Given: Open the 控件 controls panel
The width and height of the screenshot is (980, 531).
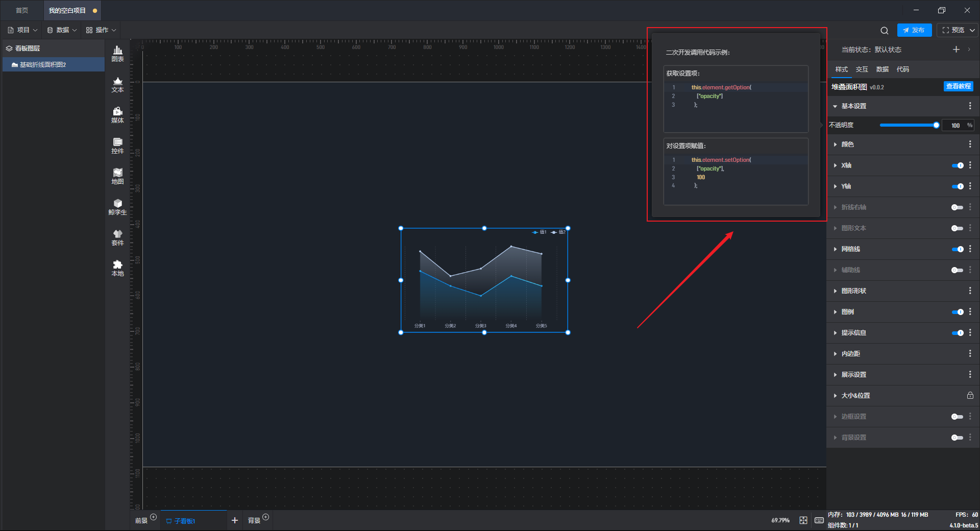Looking at the screenshot, I should (x=117, y=146).
